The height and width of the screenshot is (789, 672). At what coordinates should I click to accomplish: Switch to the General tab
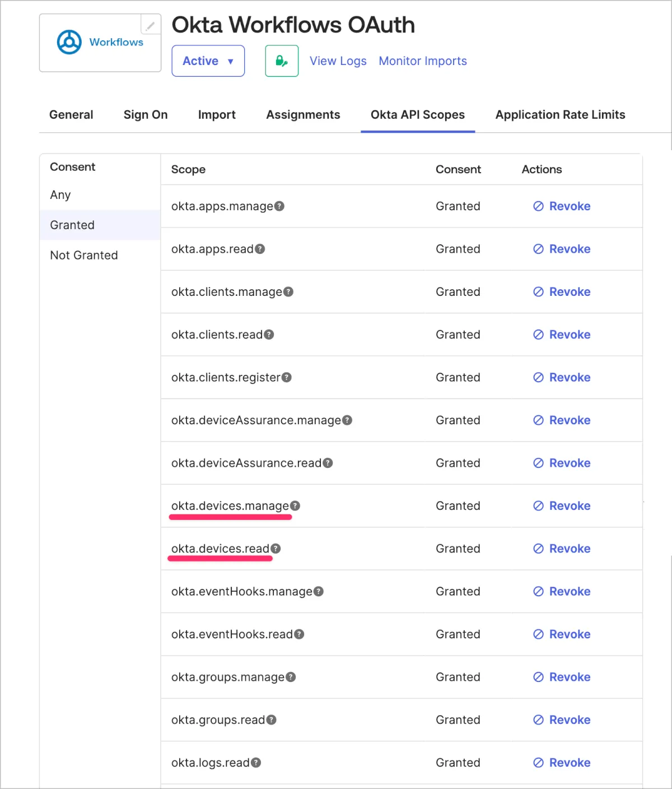71,115
